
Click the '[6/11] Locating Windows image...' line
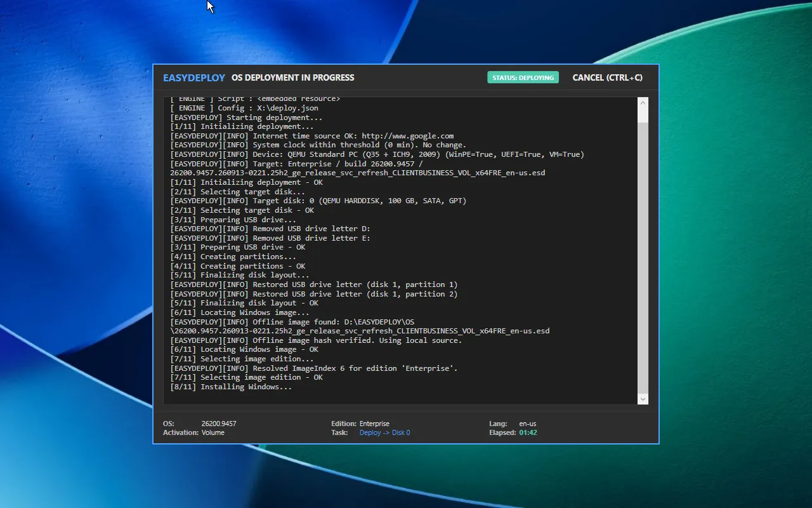[x=240, y=312]
